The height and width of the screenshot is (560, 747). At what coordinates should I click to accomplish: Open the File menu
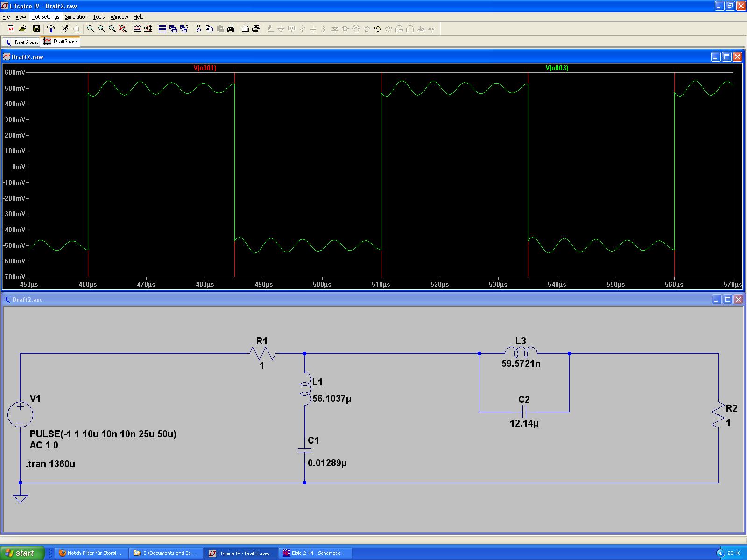(x=6, y=17)
